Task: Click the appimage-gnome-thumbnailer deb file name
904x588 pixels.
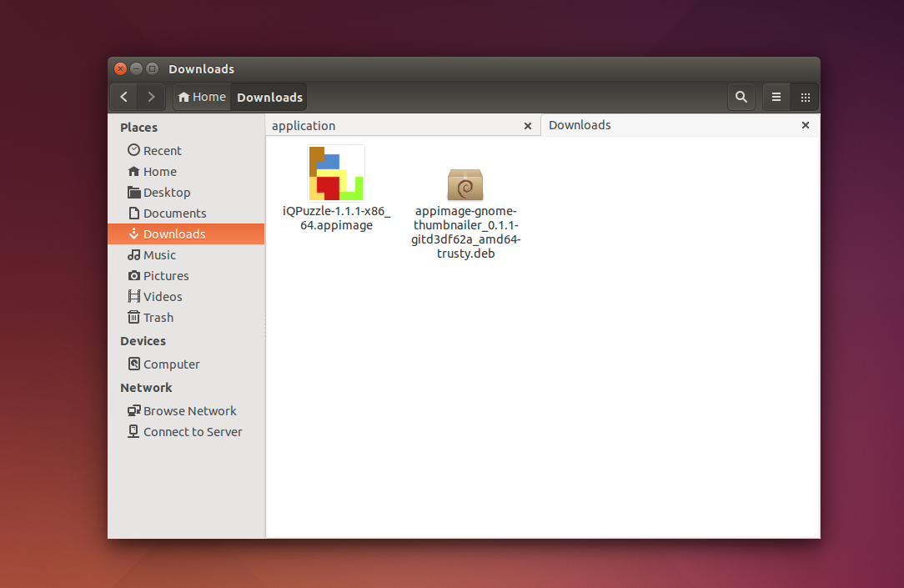Action: [466, 233]
